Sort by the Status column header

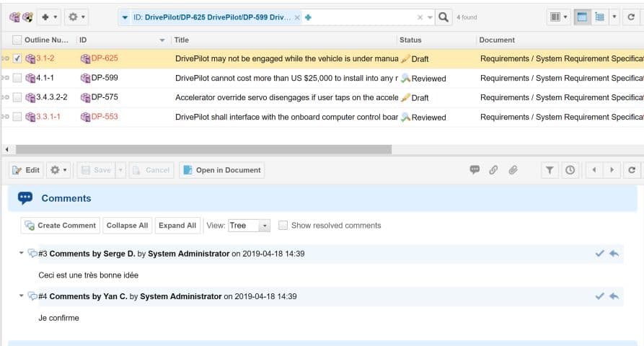(410, 40)
